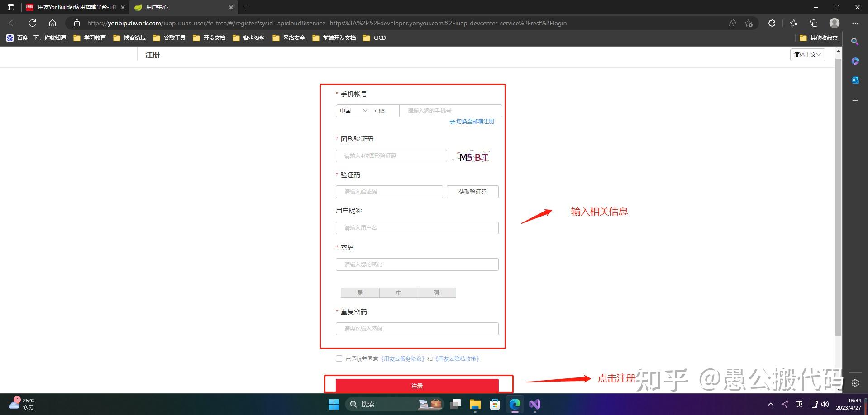868x415 pixels.
Task: Click the Read aloud icon
Action: (732, 23)
